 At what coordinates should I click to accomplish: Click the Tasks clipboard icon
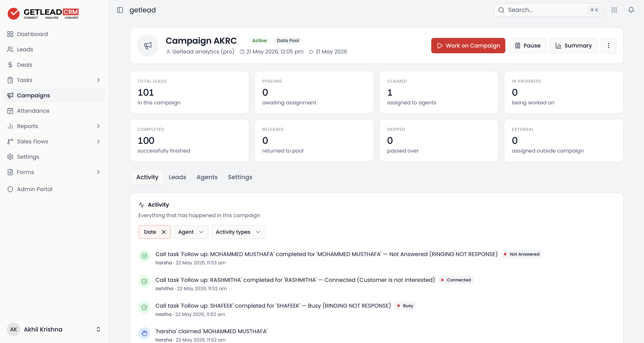point(10,80)
